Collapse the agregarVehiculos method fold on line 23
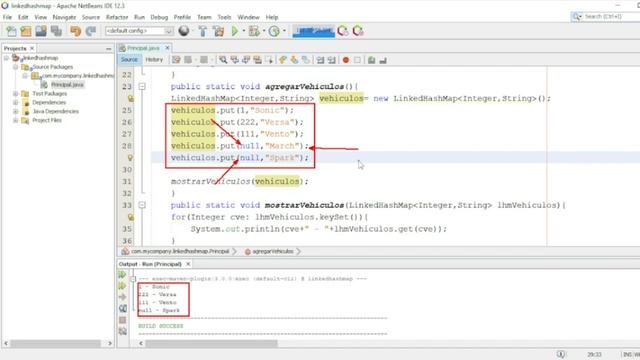 point(142,87)
